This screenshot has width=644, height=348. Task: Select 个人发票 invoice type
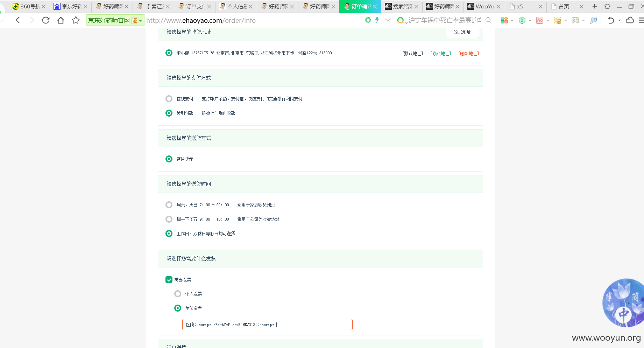click(x=178, y=294)
